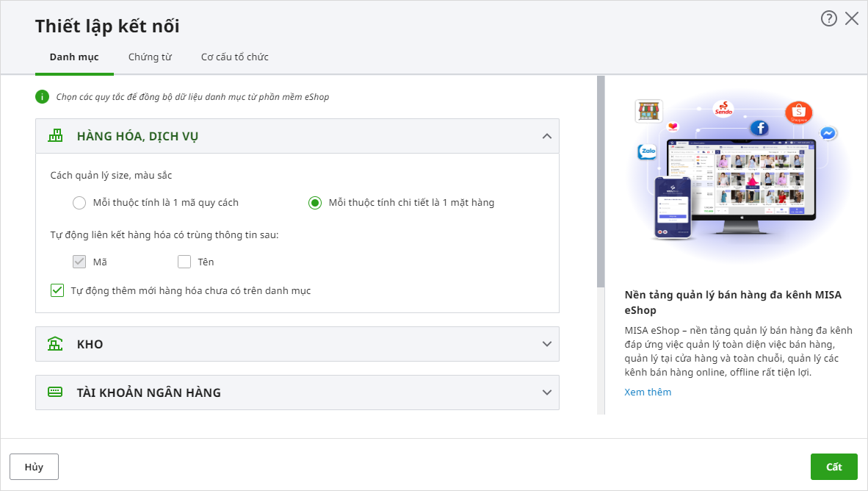
Task: Expand the TÀI KHOẢN NGÂN HÀNG section
Action: [x=546, y=393]
